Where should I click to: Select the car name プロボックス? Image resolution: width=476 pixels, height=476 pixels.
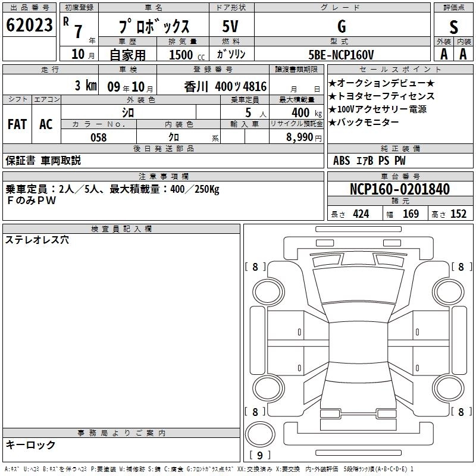pos(154,26)
